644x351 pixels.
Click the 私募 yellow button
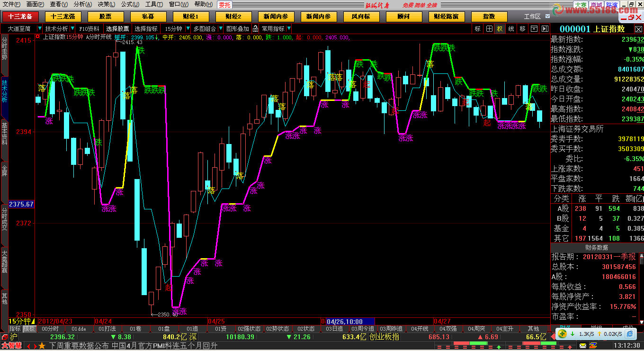(148, 16)
